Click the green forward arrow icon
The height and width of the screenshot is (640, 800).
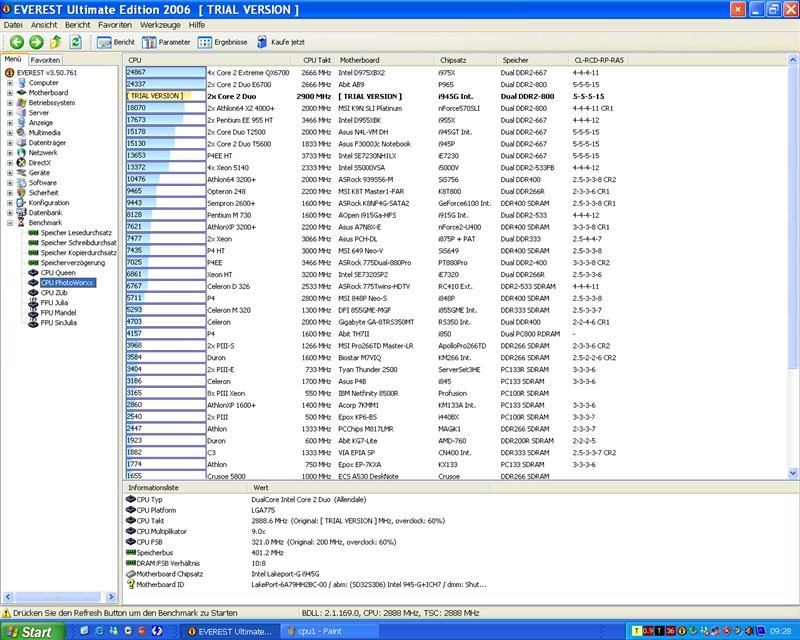pyautogui.click(x=36, y=42)
